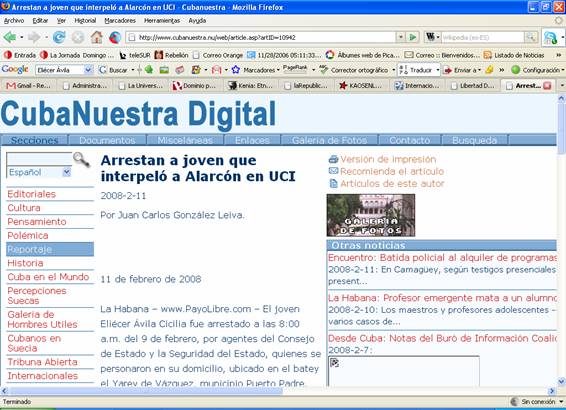Click the Google toolbar logo
The width and height of the screenshot is (566, 410).
tap(15, 69)
